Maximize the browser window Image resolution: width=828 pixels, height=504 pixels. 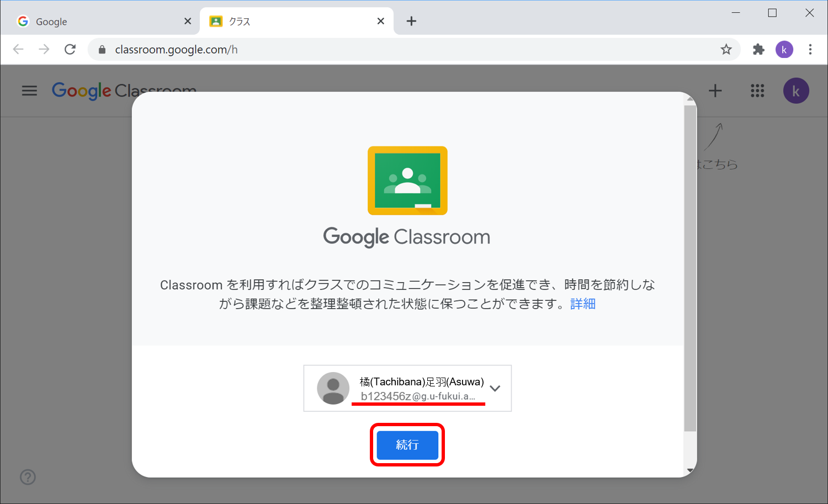tap(772, 13)
